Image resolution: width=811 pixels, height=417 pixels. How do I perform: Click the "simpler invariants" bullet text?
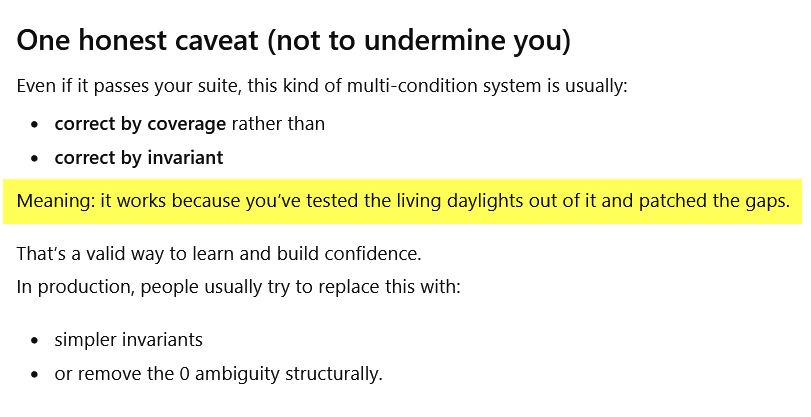click(128, 340)
